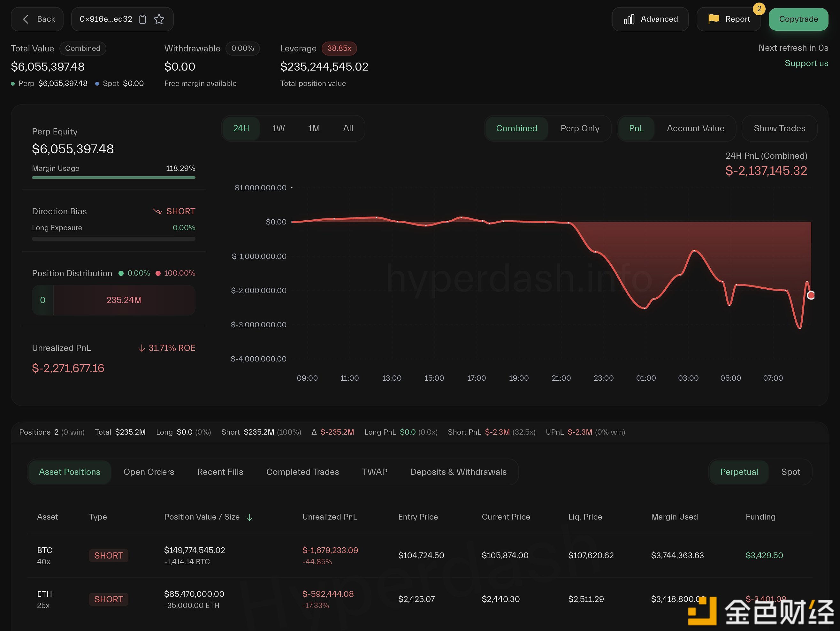Switch to Deposits & Withdrawals tab
Image resolution: width=840 pixels, height=631 pixels.
[458, 472]
